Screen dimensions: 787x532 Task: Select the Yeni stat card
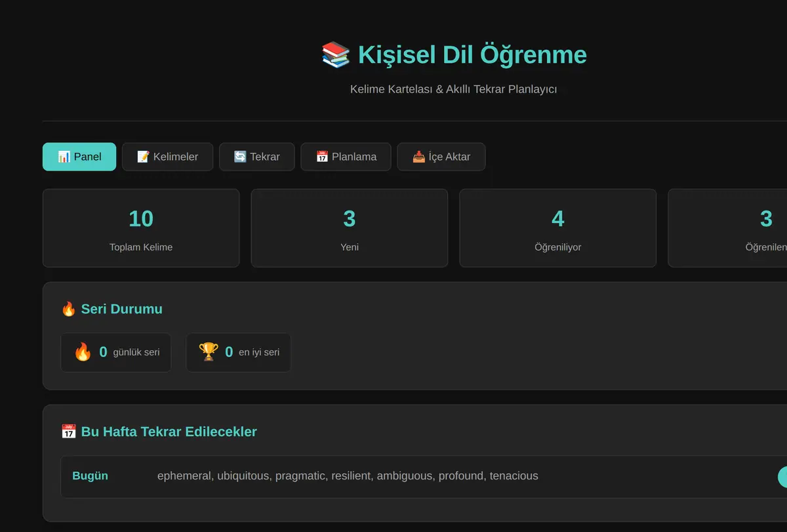coord(350,228)
